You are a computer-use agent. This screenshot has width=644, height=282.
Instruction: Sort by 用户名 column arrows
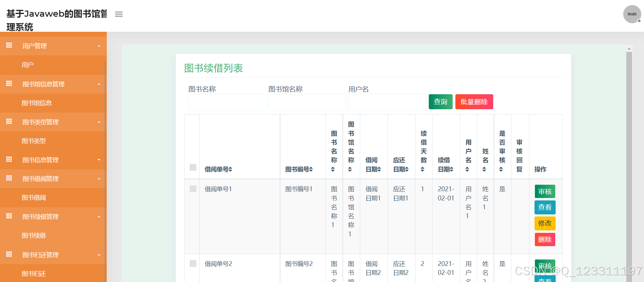pos(467,169)
